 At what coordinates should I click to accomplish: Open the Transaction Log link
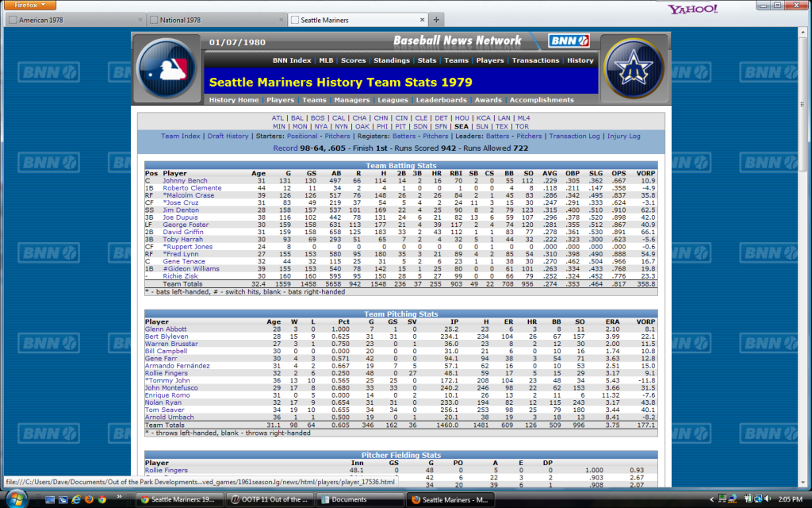pos(574,137)
